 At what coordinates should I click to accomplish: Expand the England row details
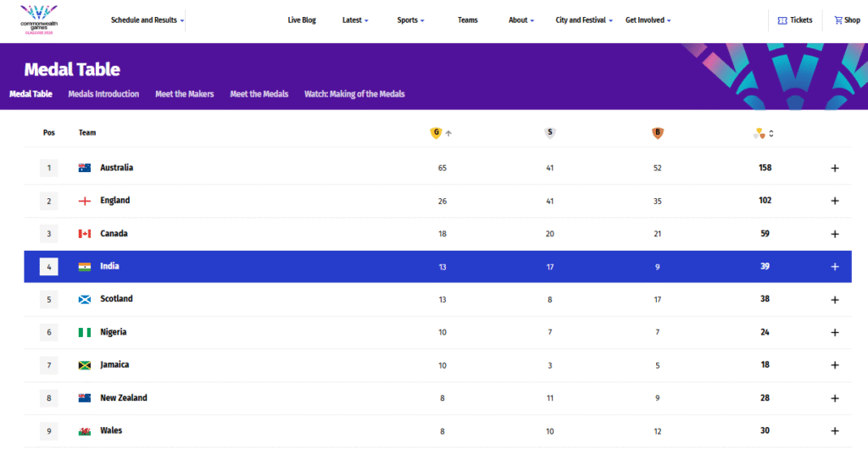[x=835, y=201]
